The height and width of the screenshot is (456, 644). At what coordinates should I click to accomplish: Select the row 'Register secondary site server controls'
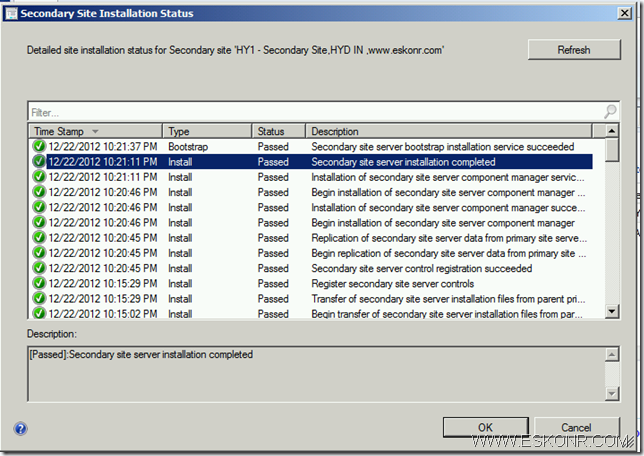pos(312,283)
